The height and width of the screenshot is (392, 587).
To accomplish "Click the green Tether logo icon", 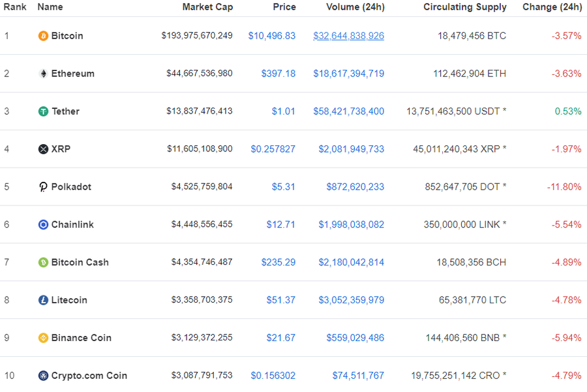I will [44, 112].
